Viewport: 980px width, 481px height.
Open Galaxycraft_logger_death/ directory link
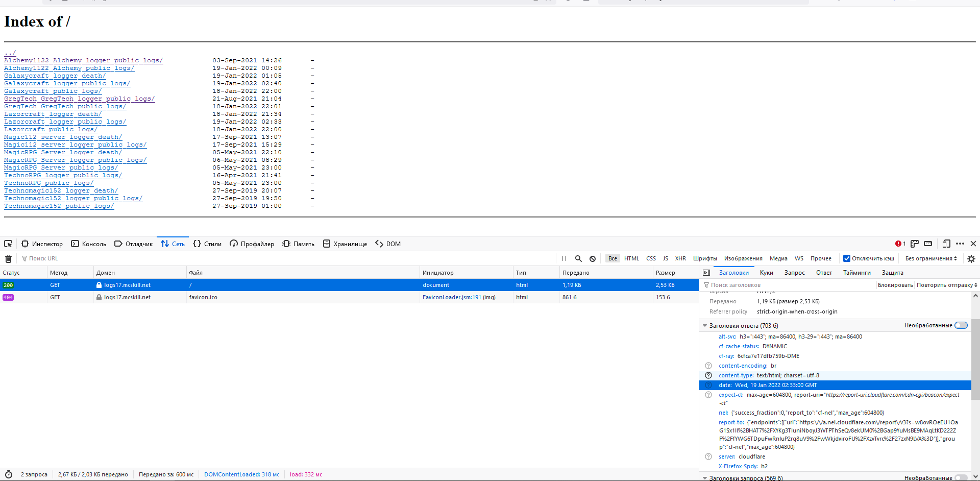click(x=55, y=76)
